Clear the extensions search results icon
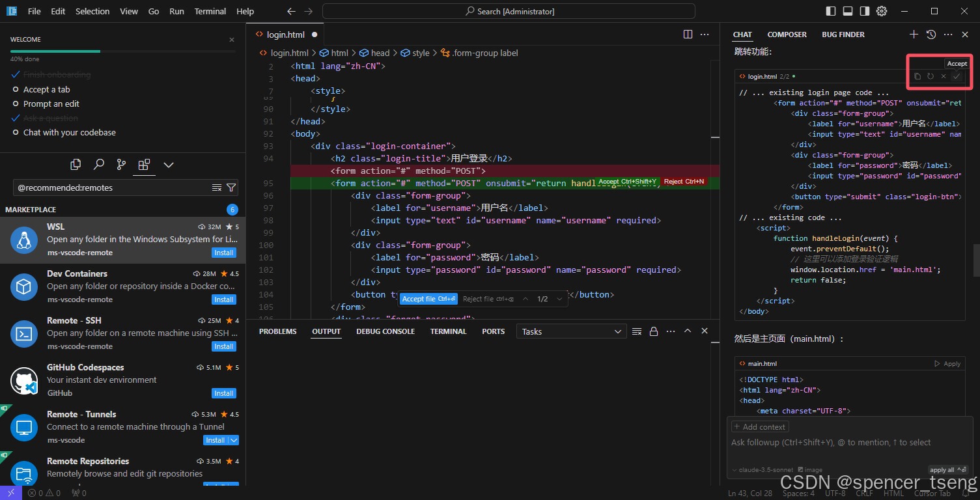This screenshot has height=500, width=980. (x=217, y=187)
